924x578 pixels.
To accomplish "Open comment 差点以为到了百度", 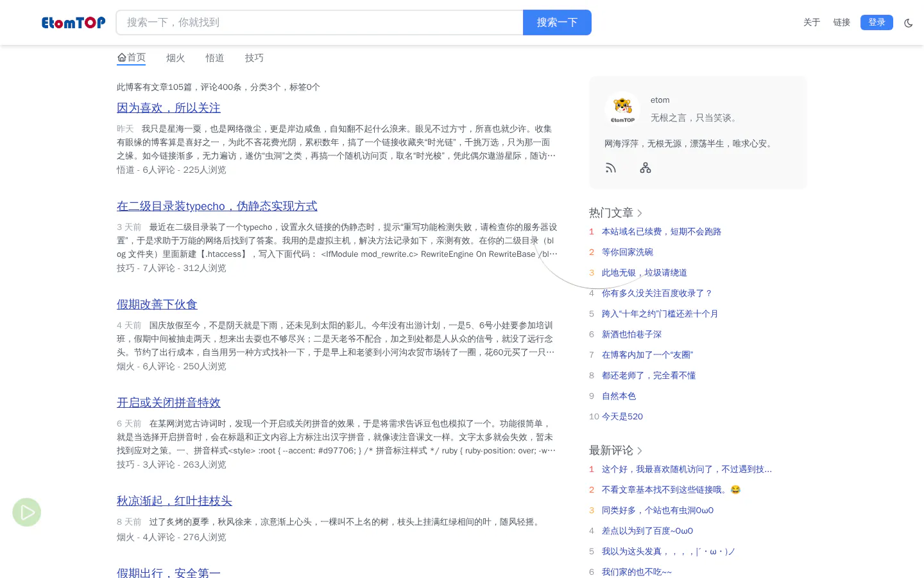I will coord(647,531).
